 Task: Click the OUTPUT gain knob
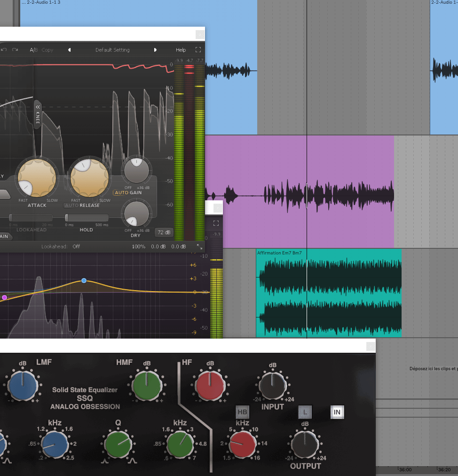pos(305,444)
